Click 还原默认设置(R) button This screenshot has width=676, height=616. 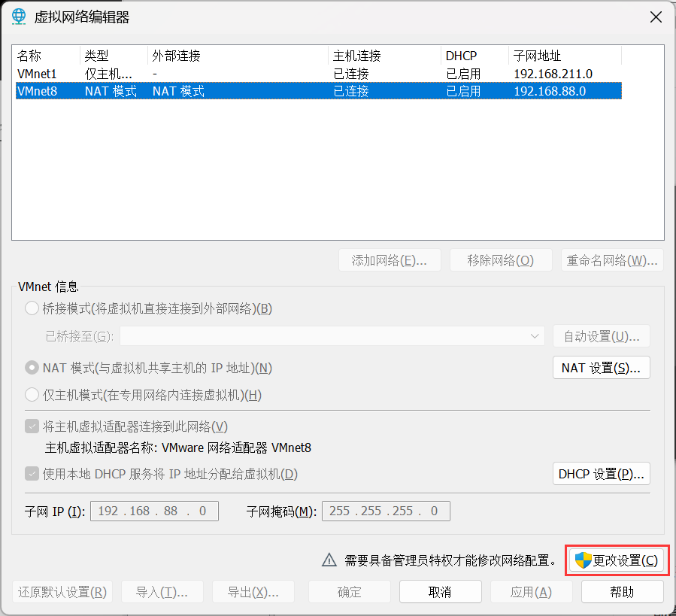click(x=62, y=592)
